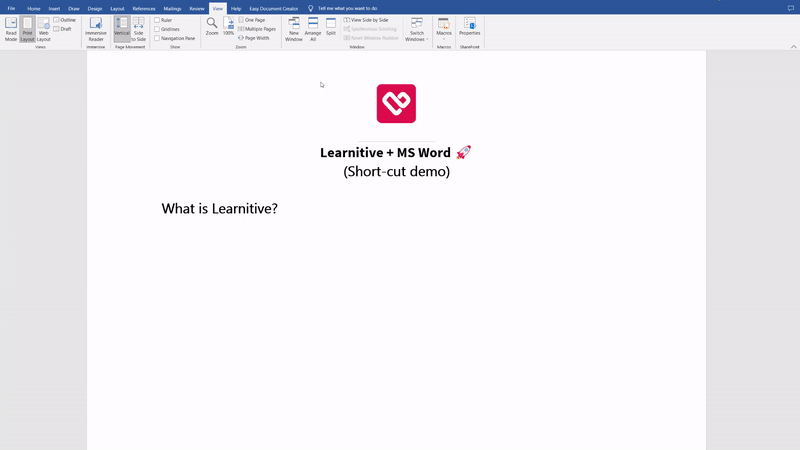Set zoom to 100%
Screen dimensions: 800x450
pyautogui.click(x=228, y=27)
